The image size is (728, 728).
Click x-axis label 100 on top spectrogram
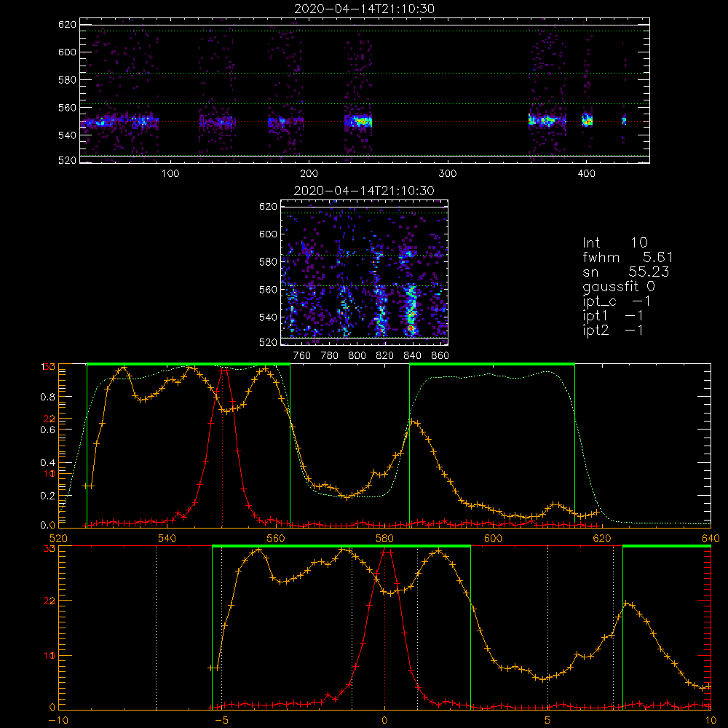pyautogui.click(x=170, y=174)
